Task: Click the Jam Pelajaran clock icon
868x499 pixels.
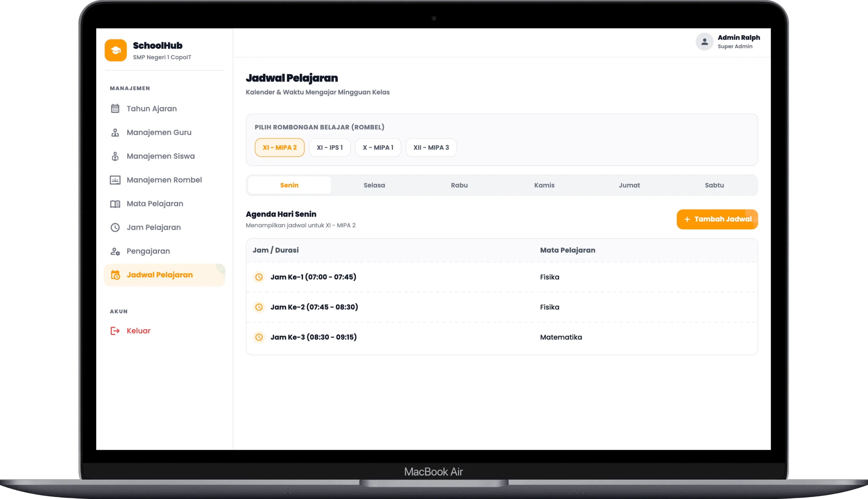Action: pos(115,227)
